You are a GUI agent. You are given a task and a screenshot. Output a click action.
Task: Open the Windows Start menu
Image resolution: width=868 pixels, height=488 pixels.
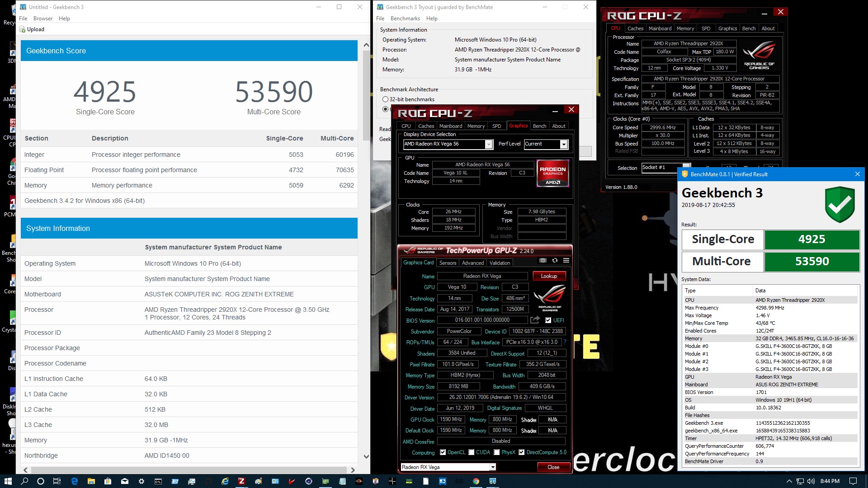pos(8,481)
